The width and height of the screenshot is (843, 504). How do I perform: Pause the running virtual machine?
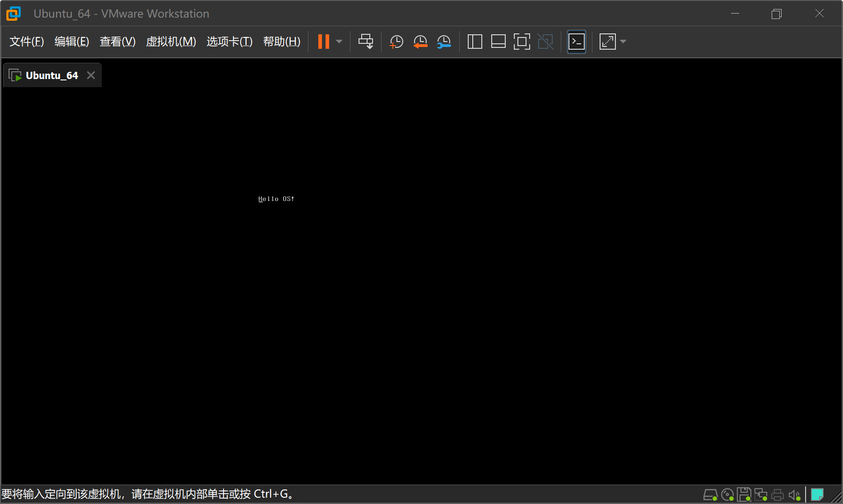(x=323, y=42)
